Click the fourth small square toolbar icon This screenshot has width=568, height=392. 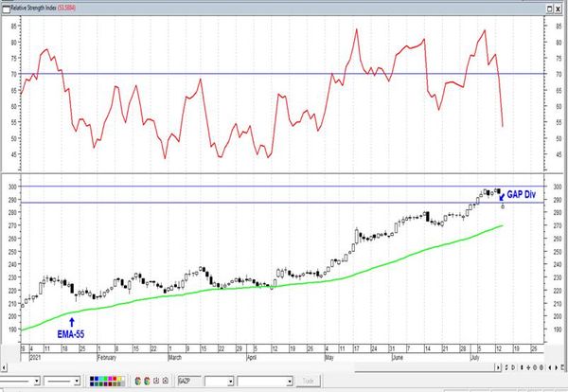click(x=165, y=381)
